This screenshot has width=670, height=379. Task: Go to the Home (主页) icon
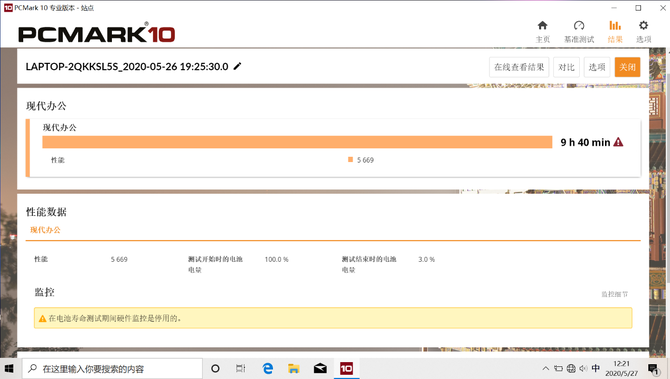pyautogui.click(x=543, y=26)
